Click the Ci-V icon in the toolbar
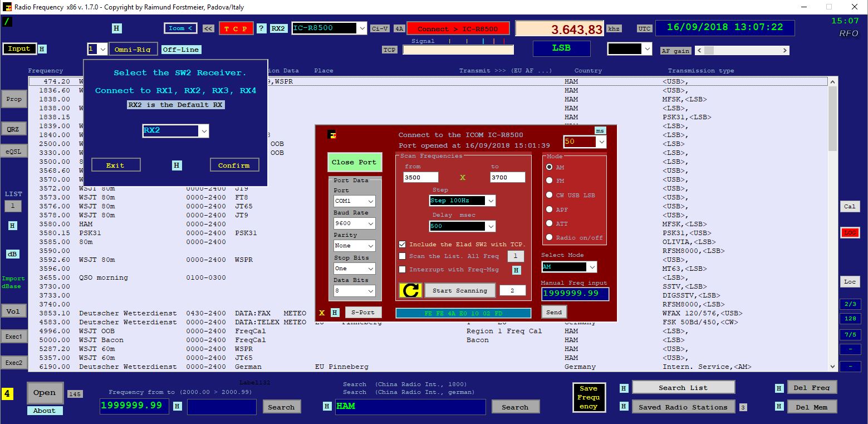The image size is (868, 424). [379, 28]
